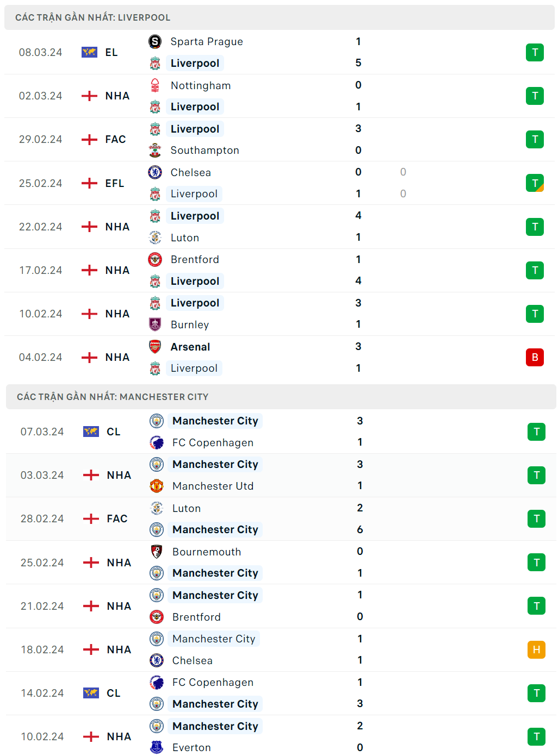Click the EL competition flag icon
Screen dimensions: 558x756
[x=89, y=52]
